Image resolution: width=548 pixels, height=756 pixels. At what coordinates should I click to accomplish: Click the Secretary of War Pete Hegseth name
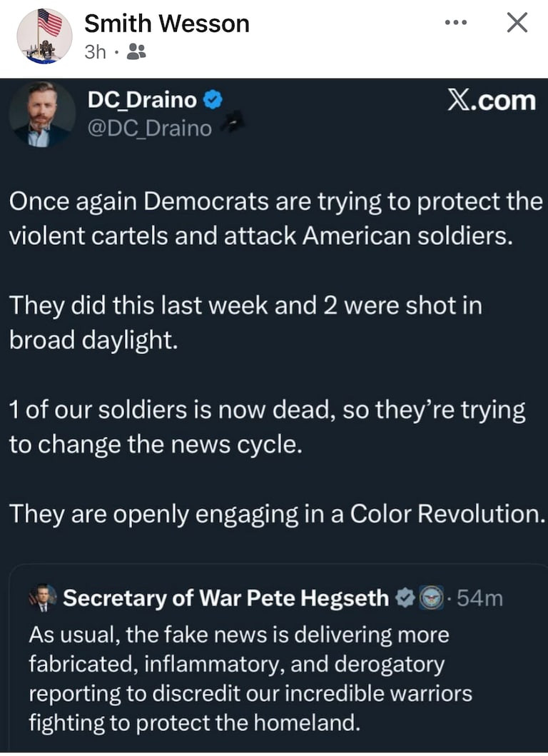click(x=226, y=598)
